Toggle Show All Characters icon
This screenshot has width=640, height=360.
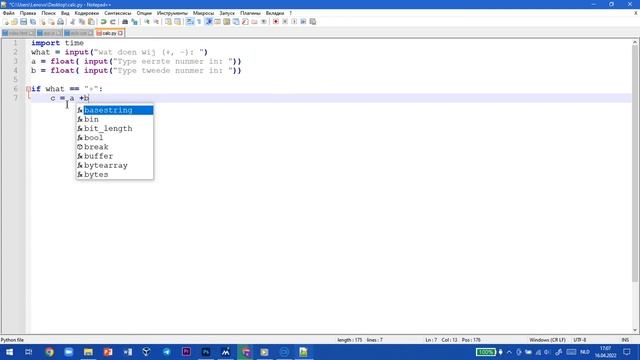pos(199,22)
